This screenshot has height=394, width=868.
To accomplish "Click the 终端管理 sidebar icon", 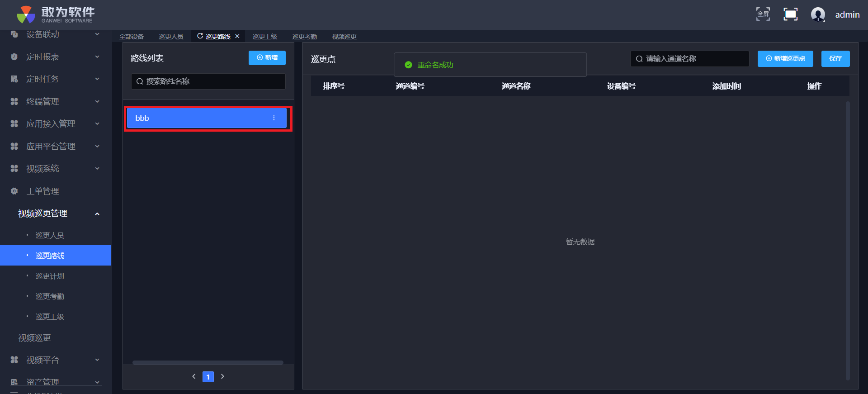I will pos(14,101).
